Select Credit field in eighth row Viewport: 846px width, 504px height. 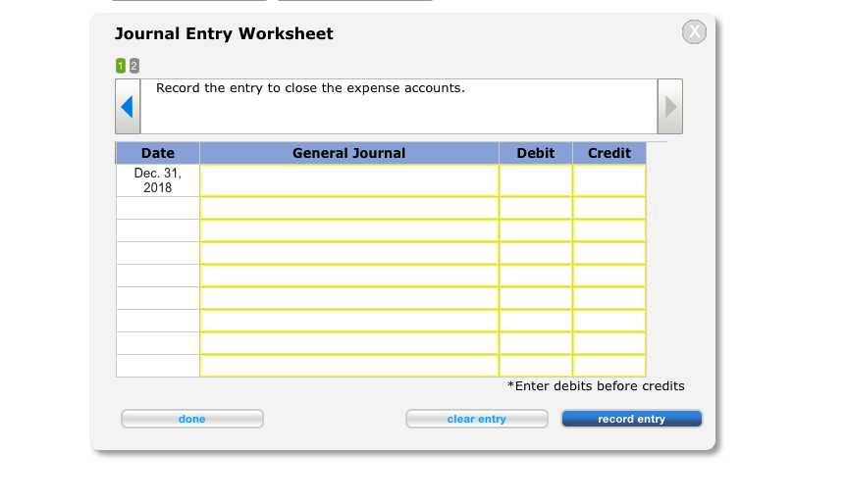pyautogui.click(x=609, y=344)
